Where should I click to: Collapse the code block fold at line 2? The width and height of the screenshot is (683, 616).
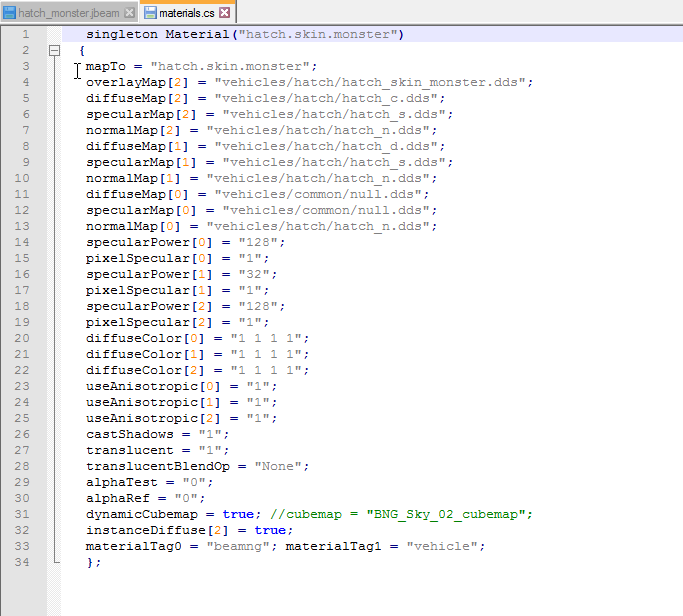click(54, 51)
